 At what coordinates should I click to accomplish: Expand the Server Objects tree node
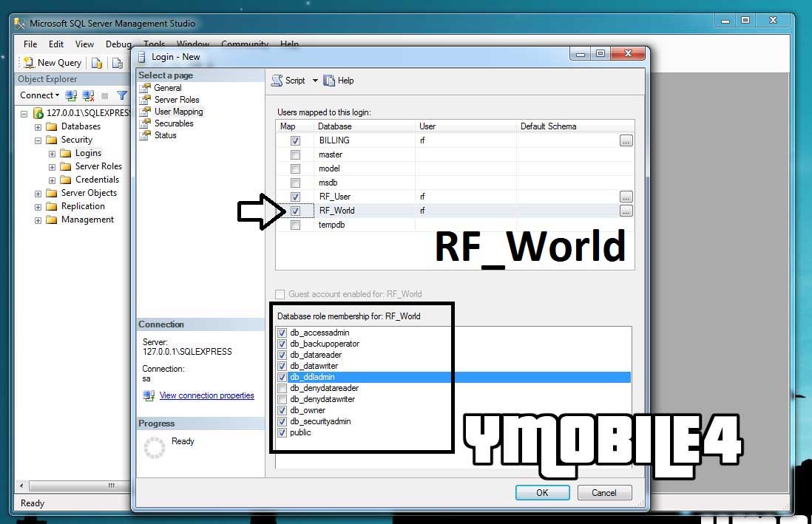click(38, 194)
